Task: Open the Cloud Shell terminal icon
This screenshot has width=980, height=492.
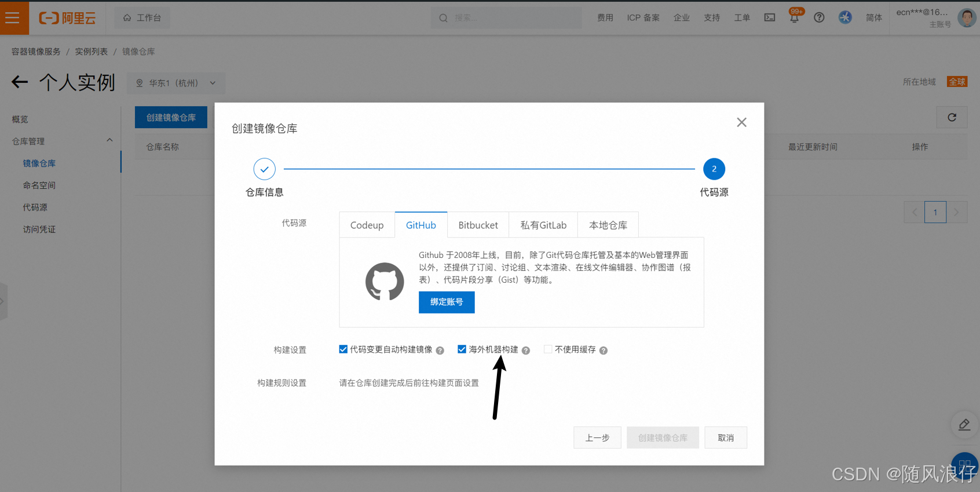Action: point(770,18)
